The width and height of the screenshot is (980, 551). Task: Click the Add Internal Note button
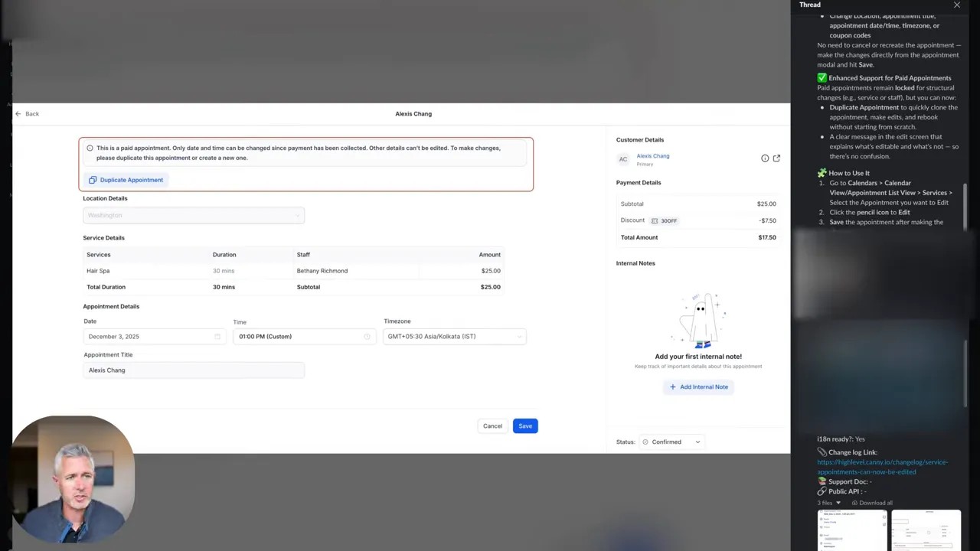pos(699,387)
